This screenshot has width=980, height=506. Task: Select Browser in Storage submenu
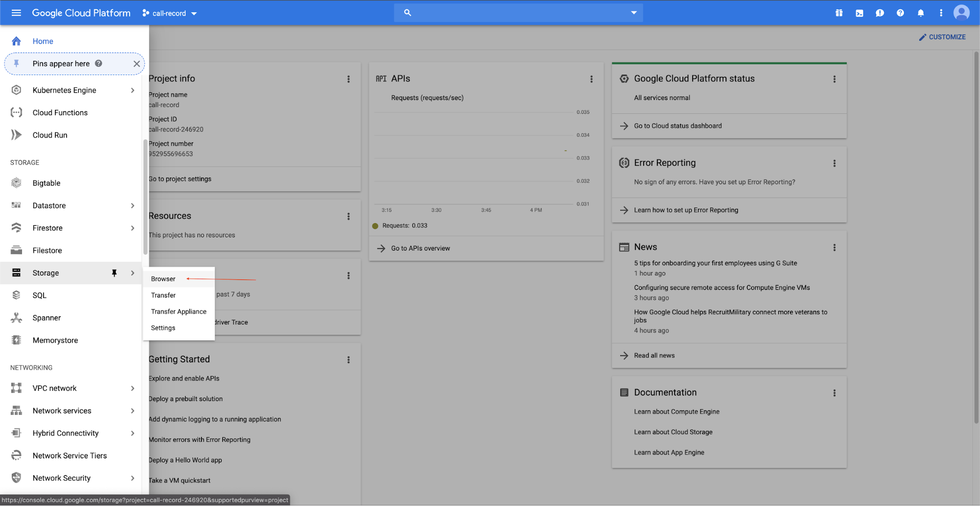(x=178, y=279)
